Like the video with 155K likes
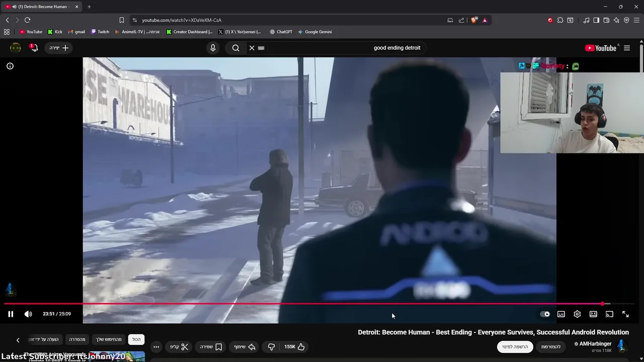Image resolution: width=644 pixels, height=362 pixels. tap(295, 347)
